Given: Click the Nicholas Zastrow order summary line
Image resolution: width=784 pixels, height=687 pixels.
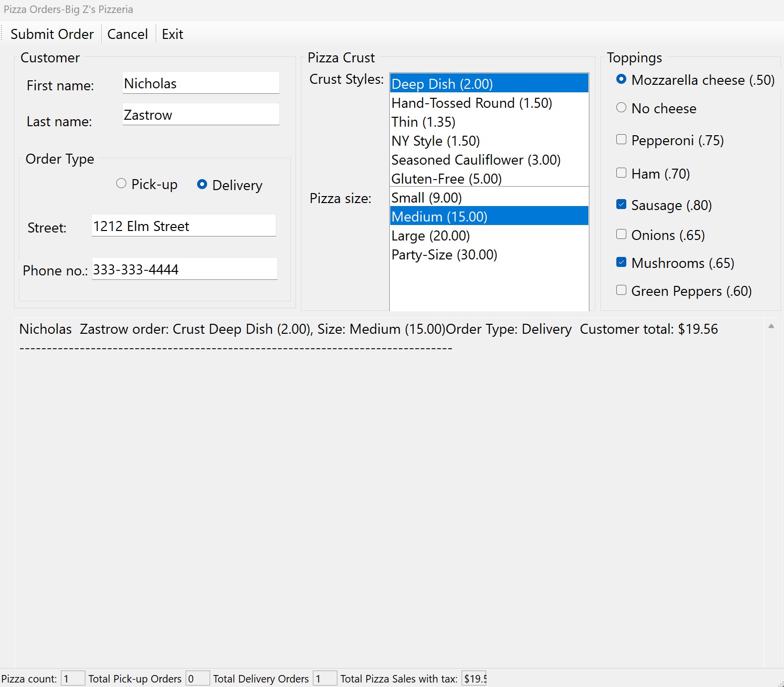Looking at the screenshot, I should pyautogui.click(x=368, y=329).
